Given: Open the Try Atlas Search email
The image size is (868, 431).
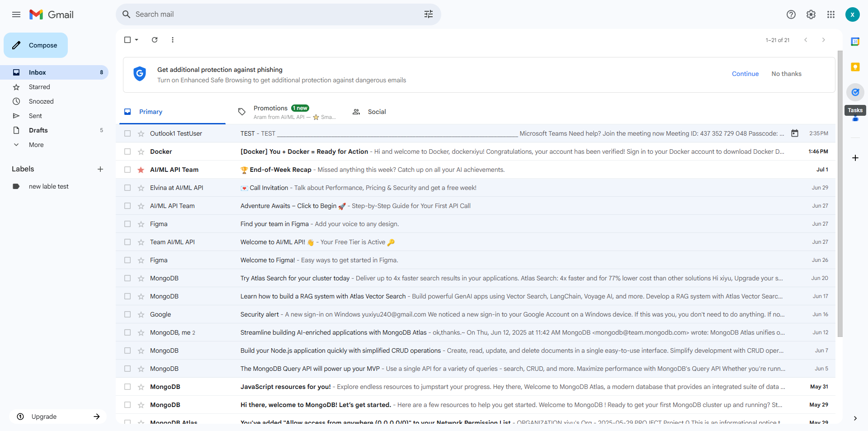Looking at the screenshot, I should tap(476, 278).
